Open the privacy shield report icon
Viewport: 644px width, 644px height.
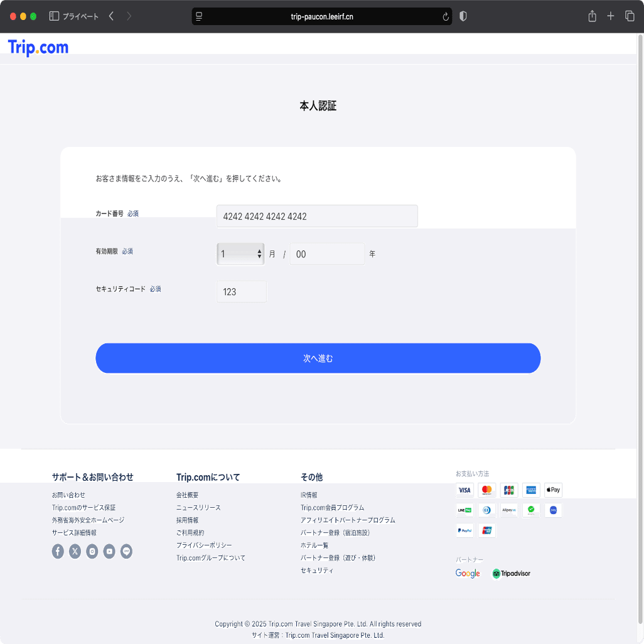pos(463,16)
